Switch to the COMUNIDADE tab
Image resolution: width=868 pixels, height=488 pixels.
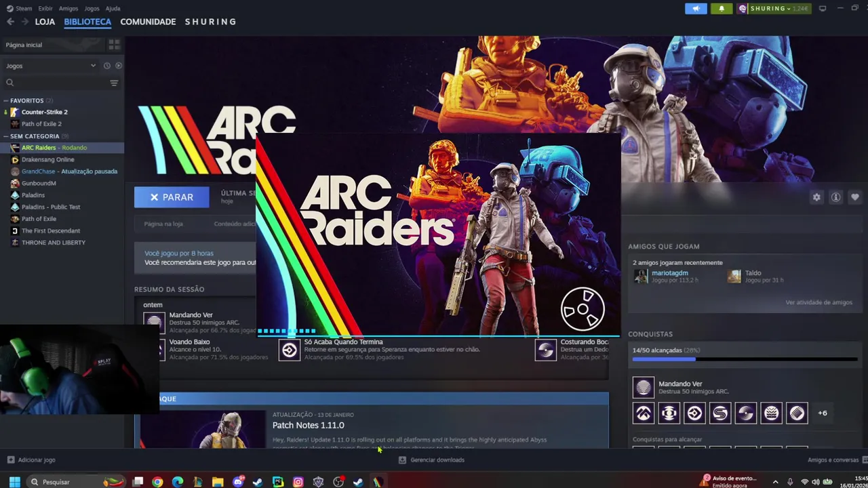tap(148, 22)
